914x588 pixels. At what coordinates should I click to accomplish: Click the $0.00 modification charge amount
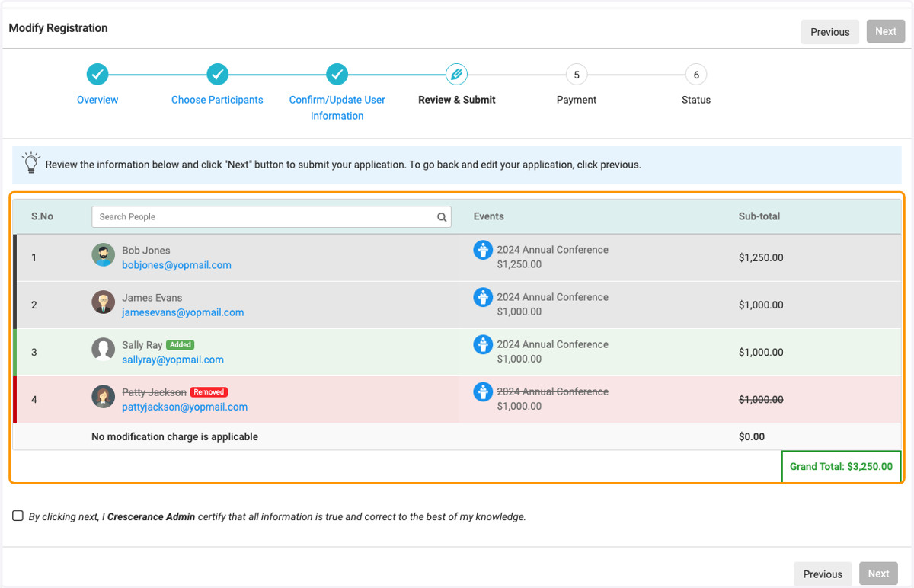752,436
